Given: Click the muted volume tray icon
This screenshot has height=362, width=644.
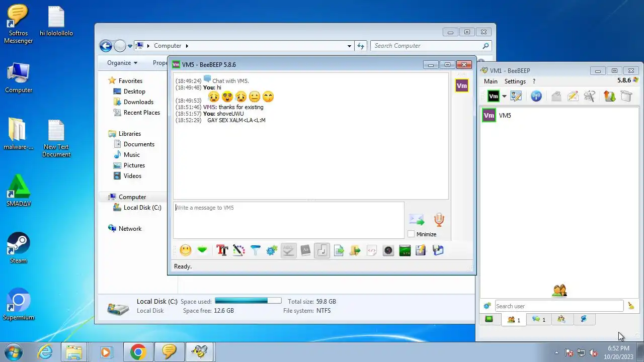Looking at the screenshot, I should (593, 352).
